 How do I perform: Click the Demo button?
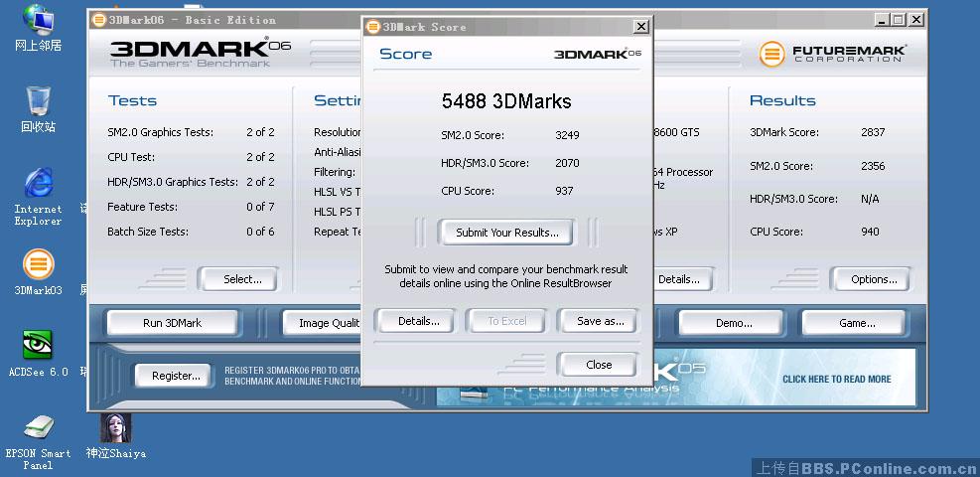point(733,323)
